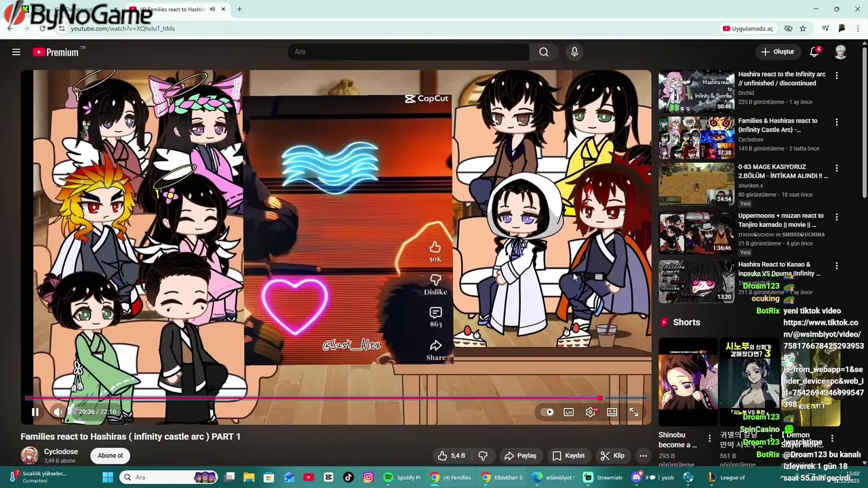Open media control icon in browser toolbar

click(825, 28)
